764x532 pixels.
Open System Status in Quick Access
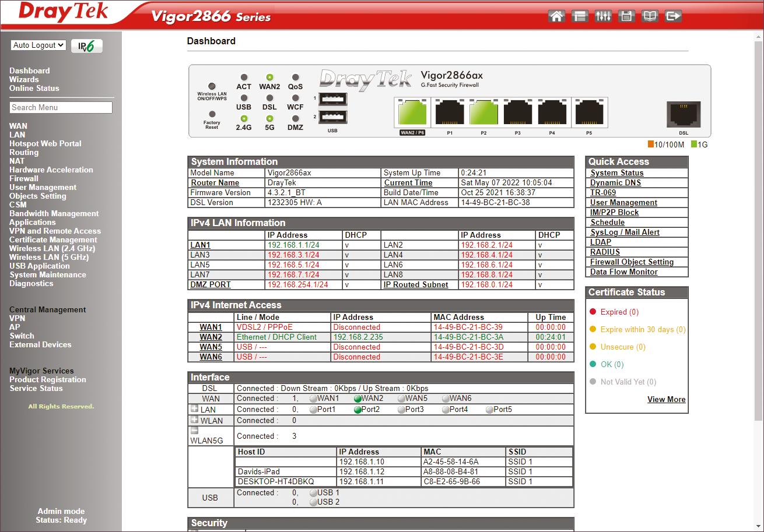[x=616, y=172]
